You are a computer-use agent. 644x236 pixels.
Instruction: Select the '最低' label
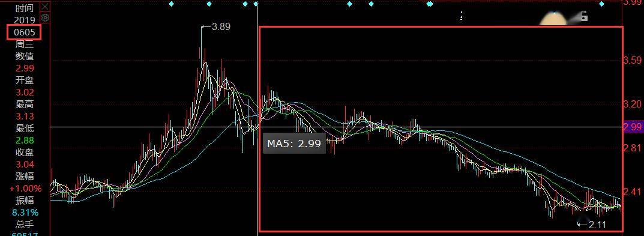click(24, 129)
